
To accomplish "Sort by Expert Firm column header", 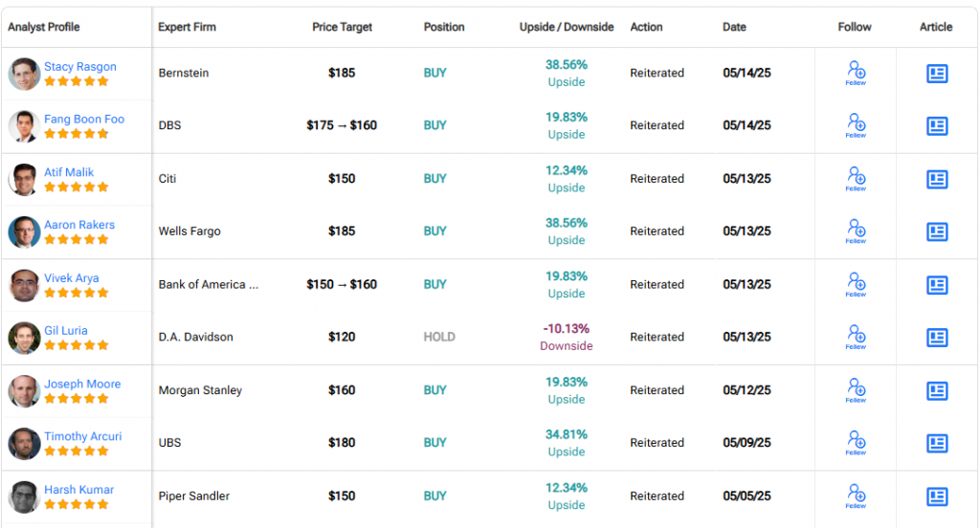I will [187, 27].
